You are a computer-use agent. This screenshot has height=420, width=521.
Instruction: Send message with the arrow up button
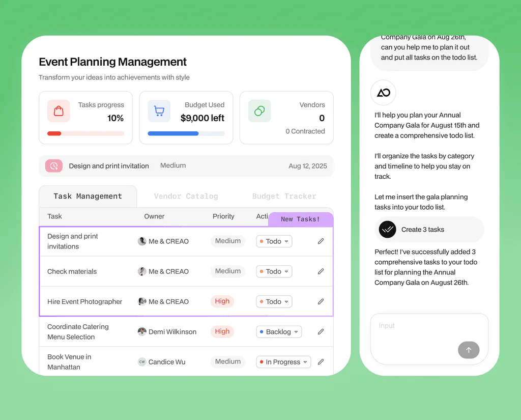coord(468,350)
